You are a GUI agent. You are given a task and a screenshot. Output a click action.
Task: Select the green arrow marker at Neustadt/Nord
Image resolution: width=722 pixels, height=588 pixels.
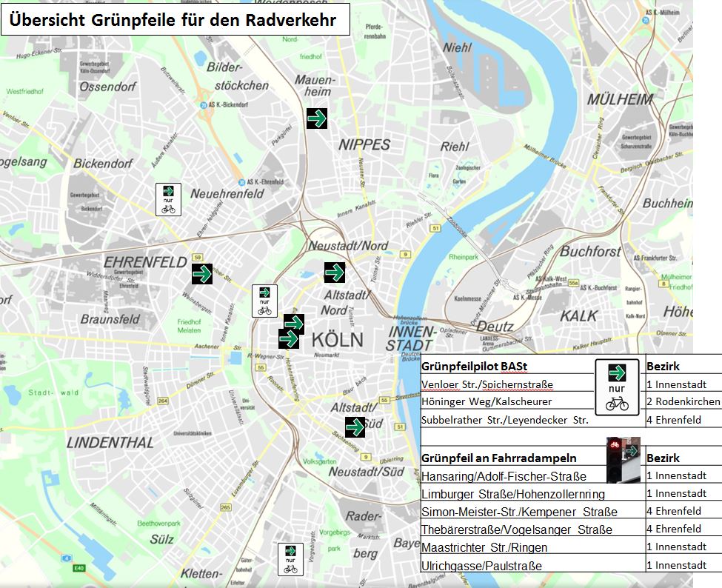click(x=335, y=273)
